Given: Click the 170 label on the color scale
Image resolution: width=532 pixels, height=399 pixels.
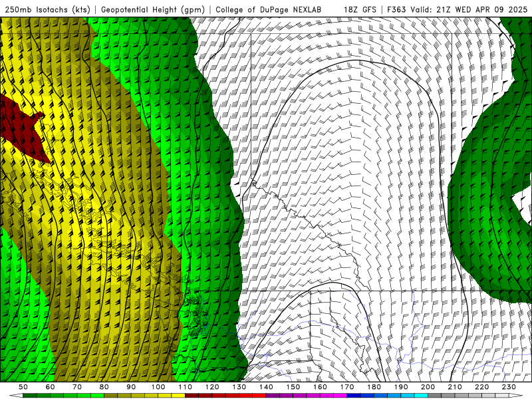Looking at the screenshot, I should point(347,387).
